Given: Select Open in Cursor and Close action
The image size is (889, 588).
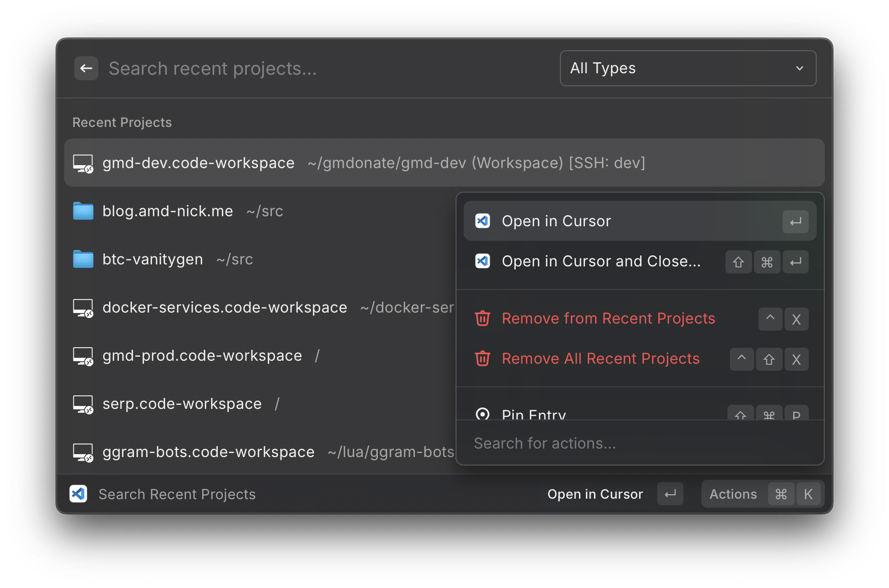Looking at the screenshot, I should tap(601, 261).
